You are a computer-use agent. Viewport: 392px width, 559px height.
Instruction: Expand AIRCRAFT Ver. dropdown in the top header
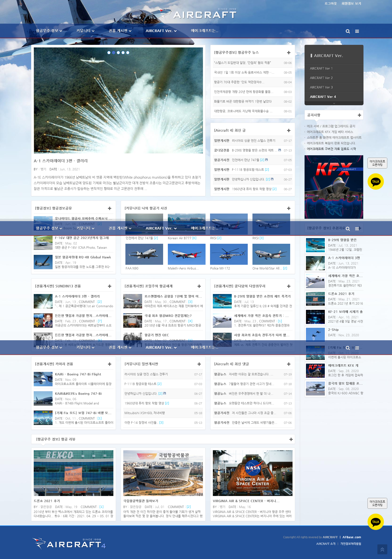[x=161, y=31]
